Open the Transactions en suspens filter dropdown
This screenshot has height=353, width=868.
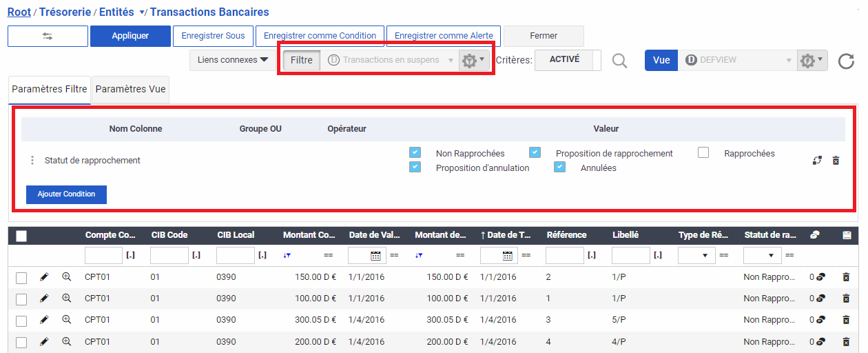391,60
